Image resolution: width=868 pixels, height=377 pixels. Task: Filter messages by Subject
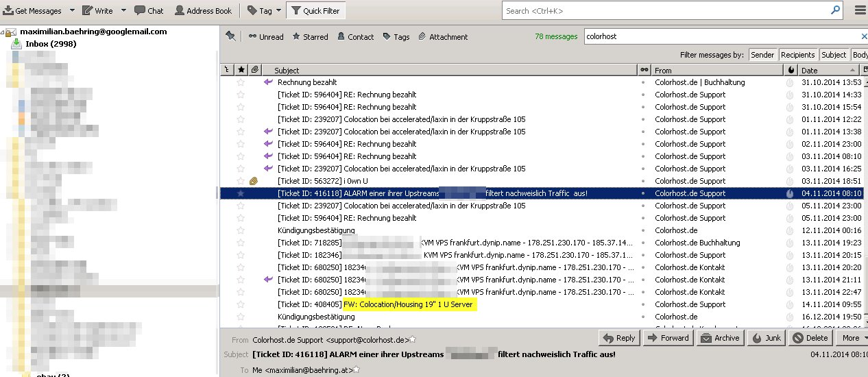[x=834, y=55]
